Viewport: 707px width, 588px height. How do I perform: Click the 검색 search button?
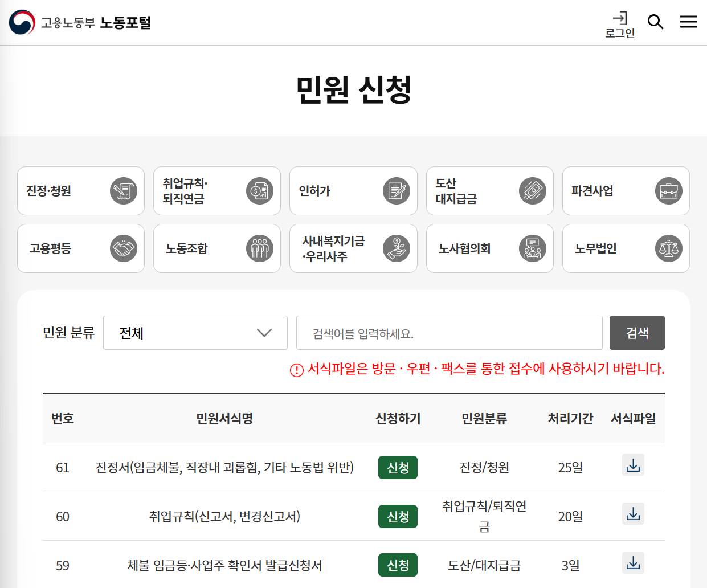636,333
